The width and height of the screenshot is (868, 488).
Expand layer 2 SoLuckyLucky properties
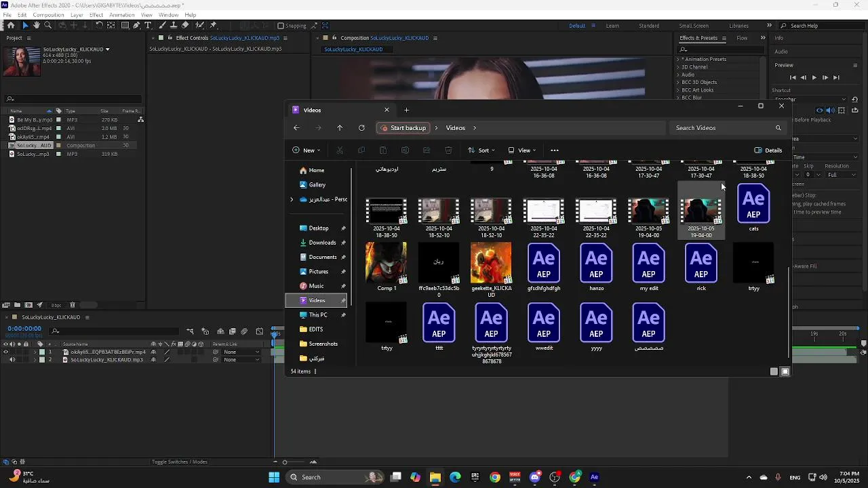35,359
